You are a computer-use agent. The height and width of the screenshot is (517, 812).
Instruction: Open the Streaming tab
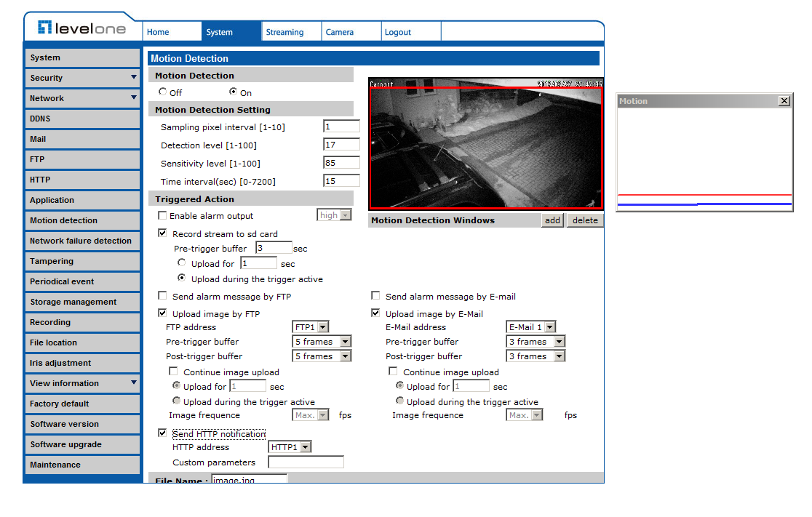pyautogui.click(x=291, y=31)
